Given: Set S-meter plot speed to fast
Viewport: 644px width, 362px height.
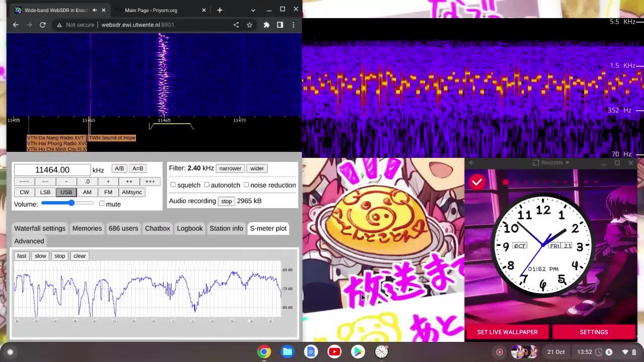Looking at the screenshot, I should pyautogui.click(x=22, y=256).
